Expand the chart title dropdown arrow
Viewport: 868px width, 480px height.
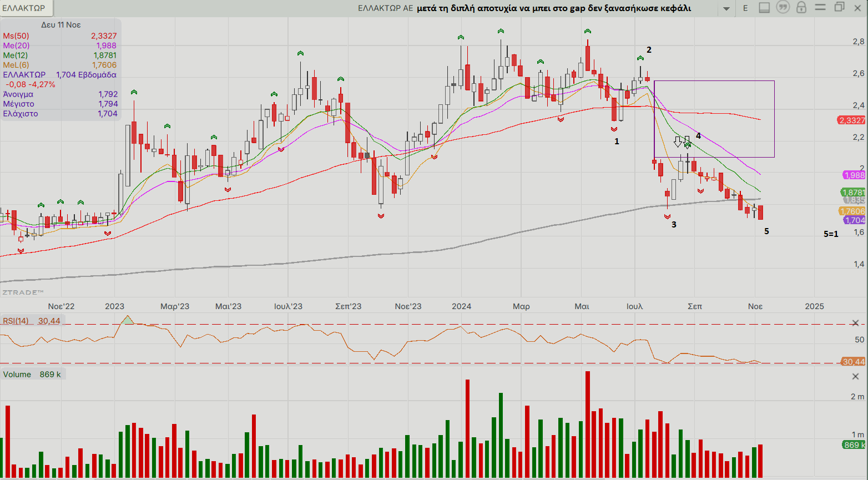(x=726, y=8)
